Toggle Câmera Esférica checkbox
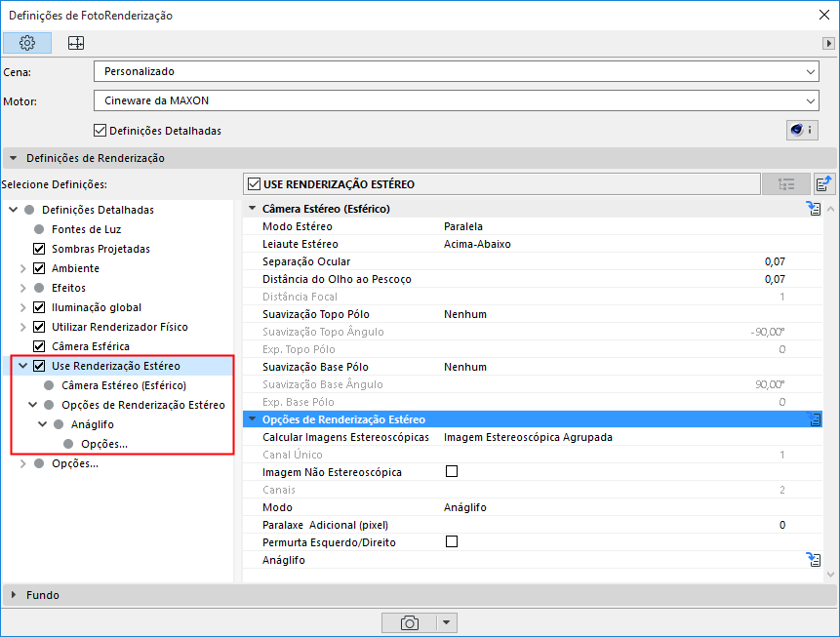 pyautogui.click(x=39, y=346)
